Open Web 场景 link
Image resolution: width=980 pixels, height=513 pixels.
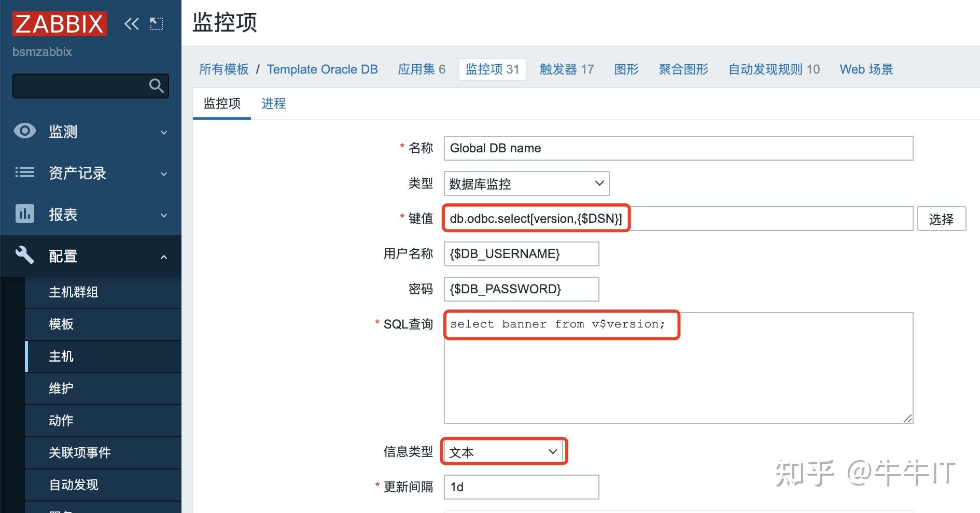pyautogui.click(x=866, y=69)
